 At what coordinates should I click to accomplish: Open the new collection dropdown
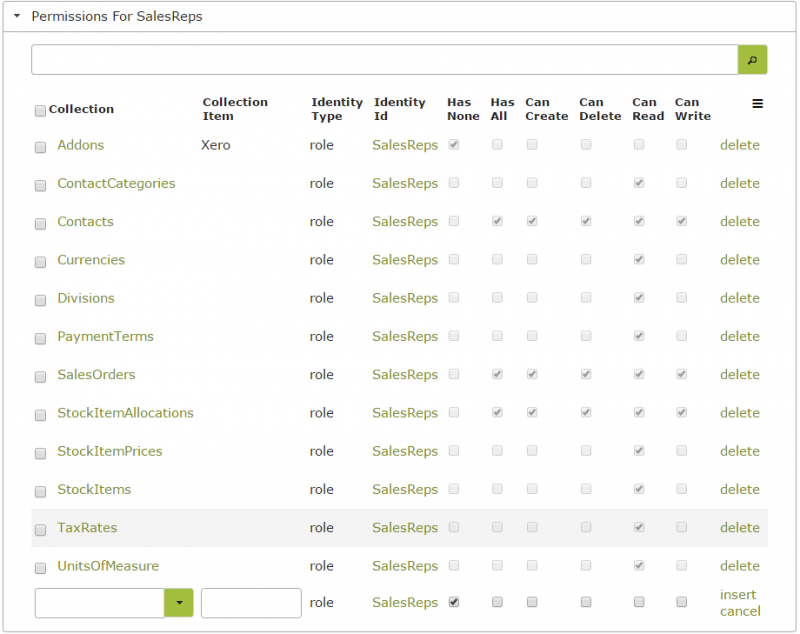pos(178,603)
